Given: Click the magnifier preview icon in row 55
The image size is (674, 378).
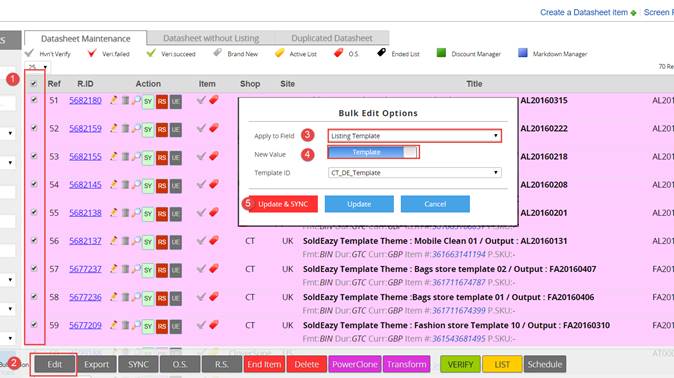Looking at the screenshot, I should [x=136, y=213].
